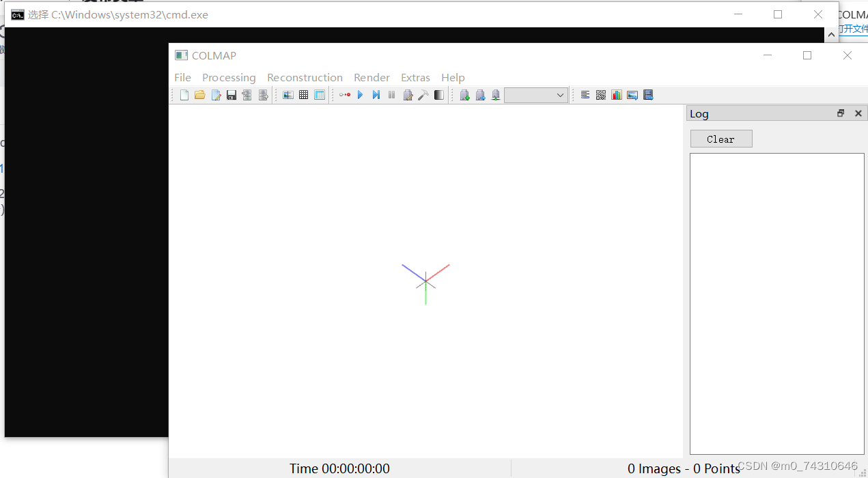Open the Processing menu
The height and width of the screenshot is (478, 868).
click(x=229, y=77)
